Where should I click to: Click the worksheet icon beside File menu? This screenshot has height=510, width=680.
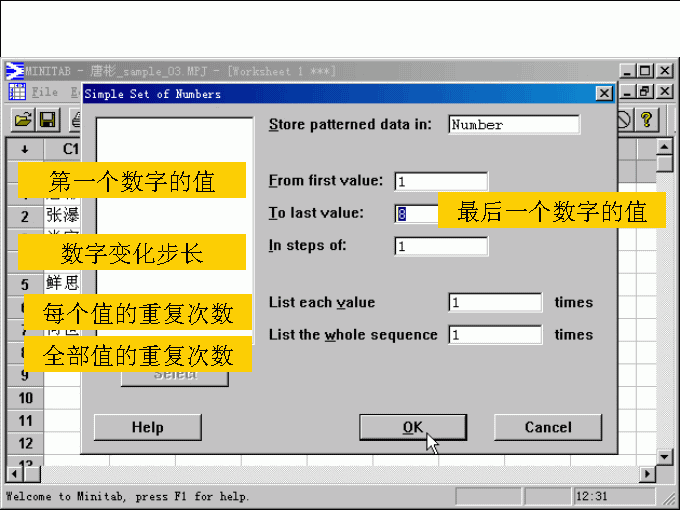click(x=17, y=93)
